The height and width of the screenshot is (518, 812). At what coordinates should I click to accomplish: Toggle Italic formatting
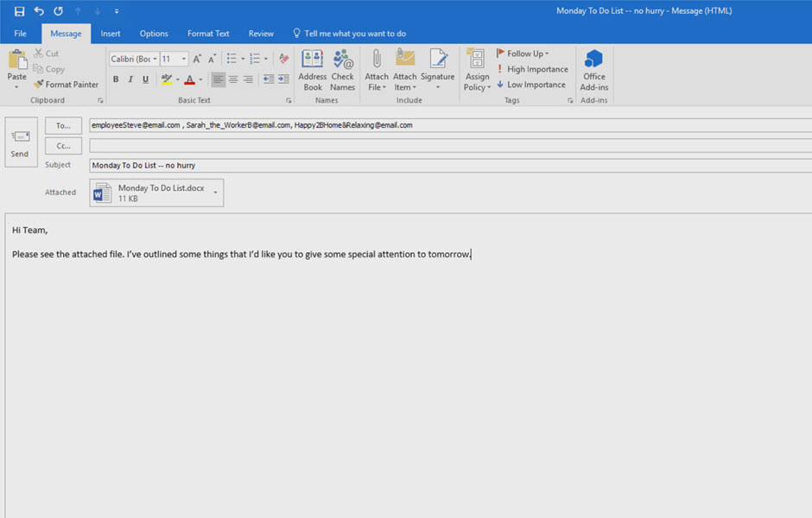pyautogui.click(x=130, y=79)
